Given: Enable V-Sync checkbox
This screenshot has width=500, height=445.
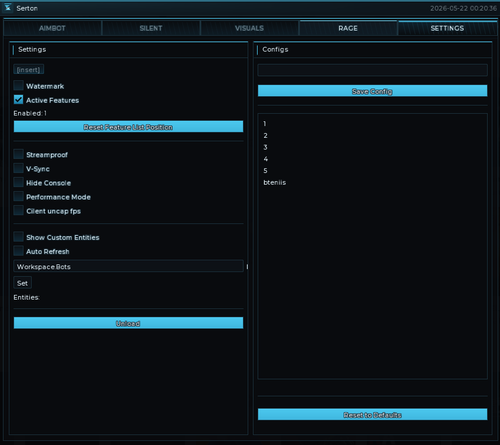Looking at the screenshot, I should (x=19, y=168).
